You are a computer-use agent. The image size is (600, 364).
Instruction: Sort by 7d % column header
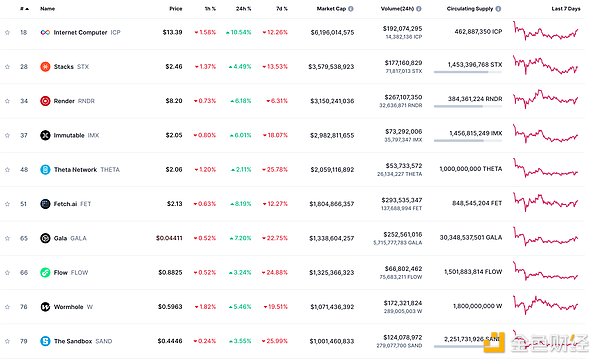pos(282,8)
